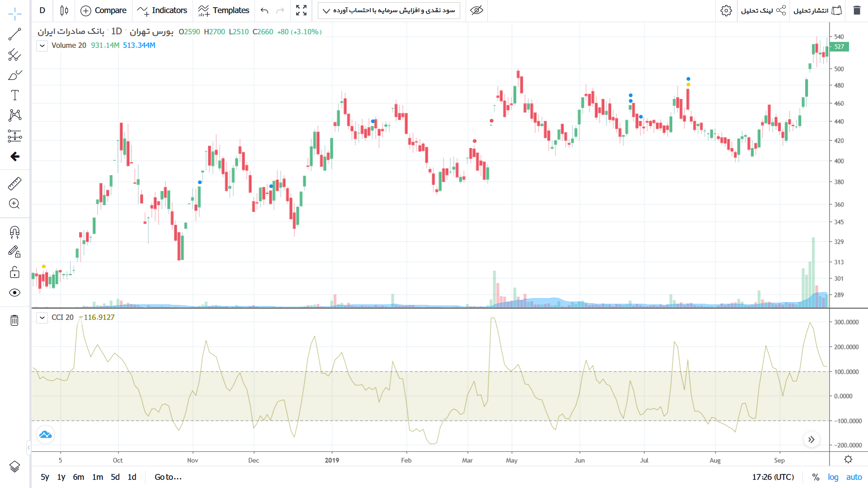Open the Go to date dialog

(x=168, y=477)
